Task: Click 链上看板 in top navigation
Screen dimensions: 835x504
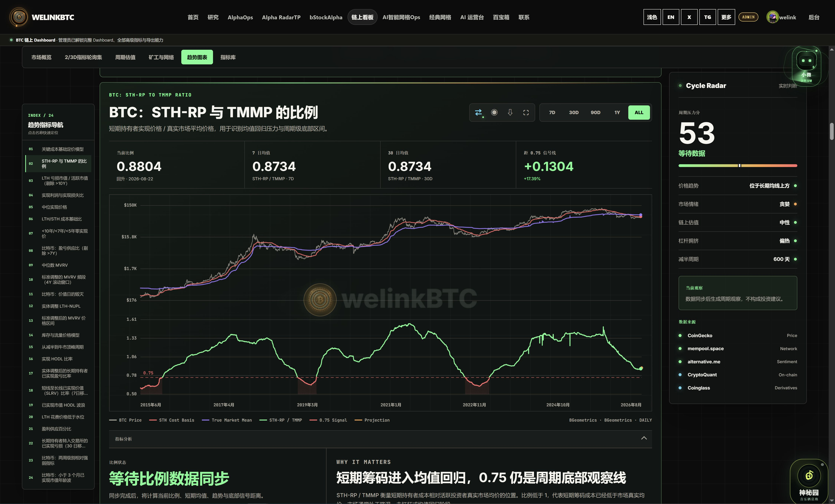Action: tap(362, 17)
